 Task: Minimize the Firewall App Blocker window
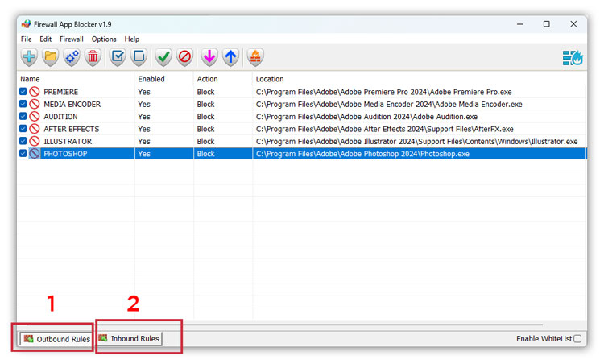coord(520,24)
